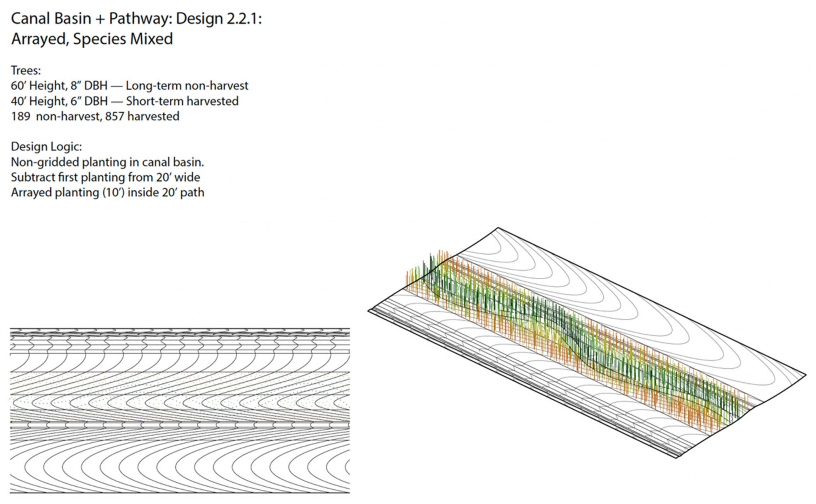Click the 'Canal Basin + Pathway: Design 2.2.1:' title
Screen dimensions: 816x504
(x=136, y=18)
